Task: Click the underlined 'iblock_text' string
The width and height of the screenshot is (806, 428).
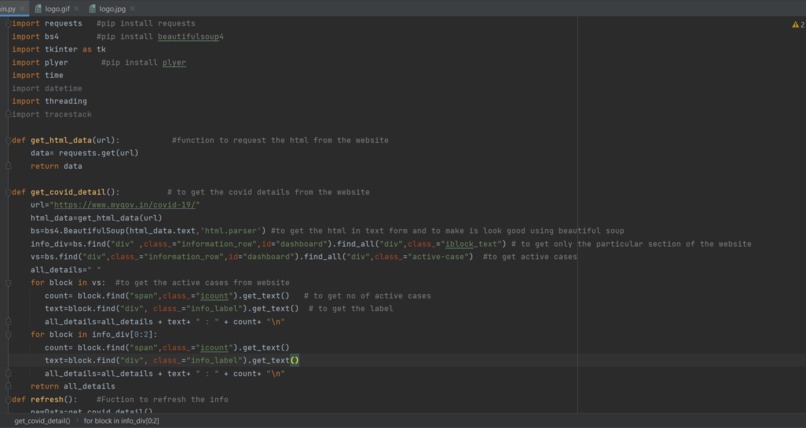Action: [473, 244]
